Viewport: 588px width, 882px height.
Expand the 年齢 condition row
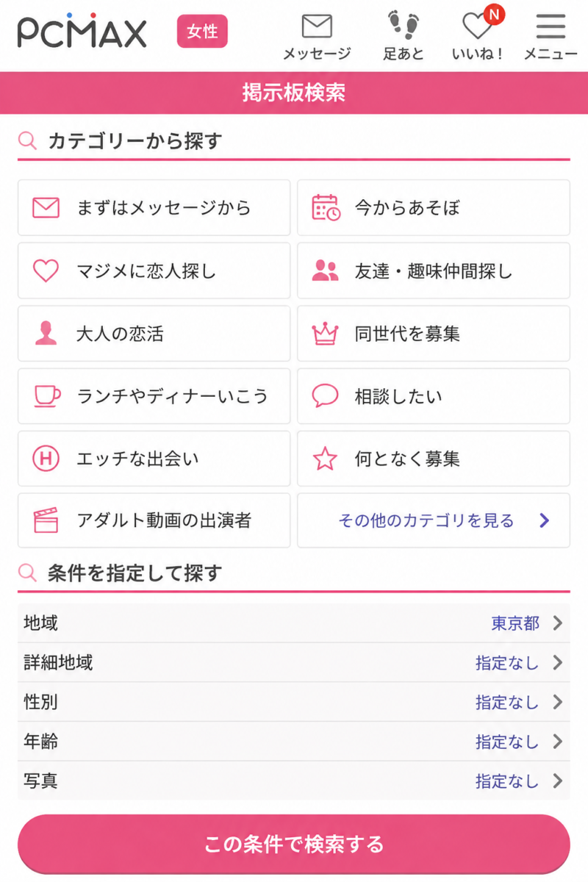click(294, 742)
